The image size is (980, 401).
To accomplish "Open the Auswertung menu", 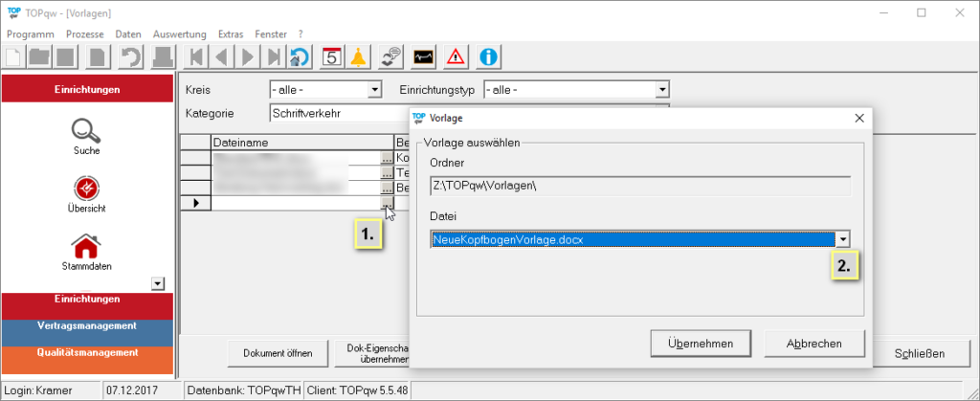I will (179, 33).
